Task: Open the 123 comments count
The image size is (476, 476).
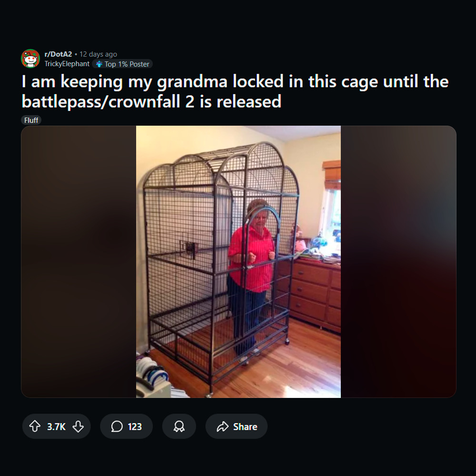Action: (135, 426)
